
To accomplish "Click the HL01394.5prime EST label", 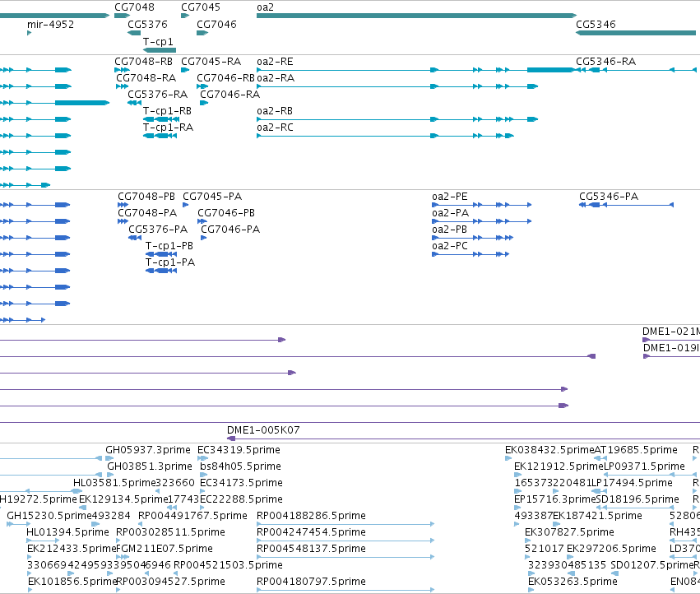I will (x=67, y=532).
